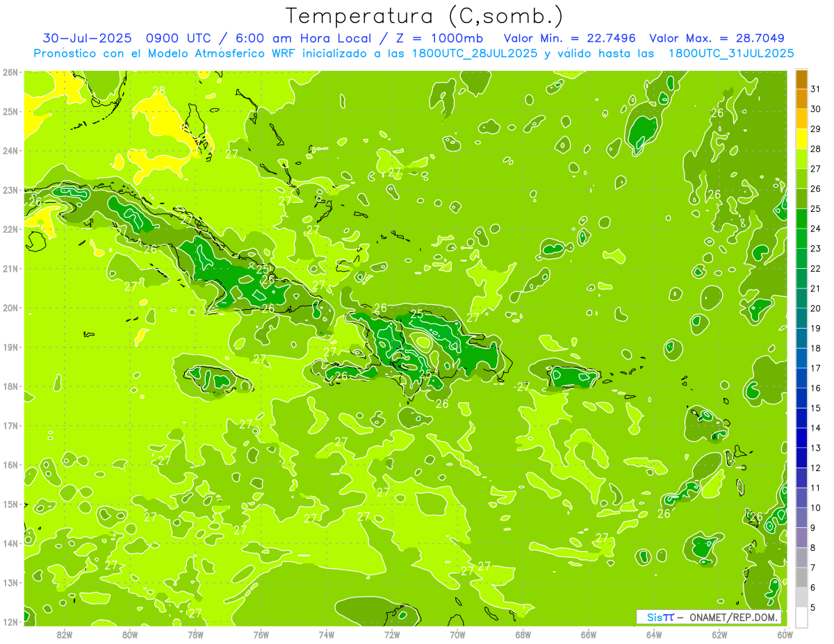Click the '82W' longitude axis label
The height and width of the screenshot is (644, 834).
[x=65, y=634]
